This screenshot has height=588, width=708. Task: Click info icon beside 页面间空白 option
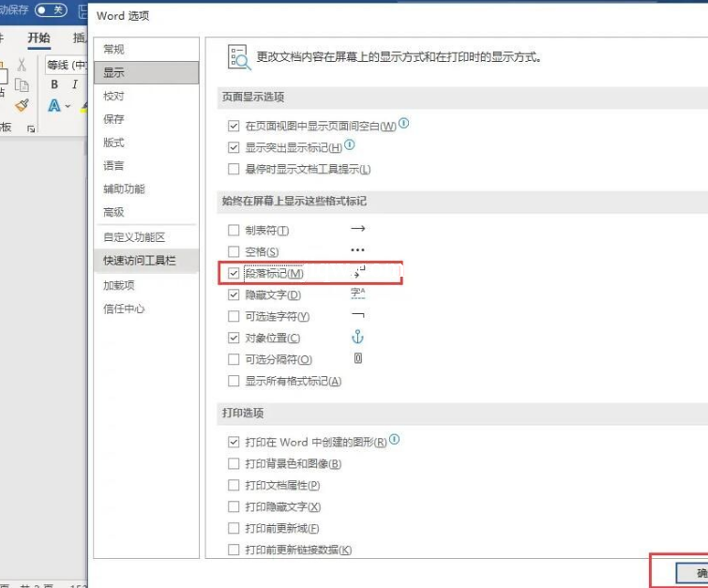point(403,123)
